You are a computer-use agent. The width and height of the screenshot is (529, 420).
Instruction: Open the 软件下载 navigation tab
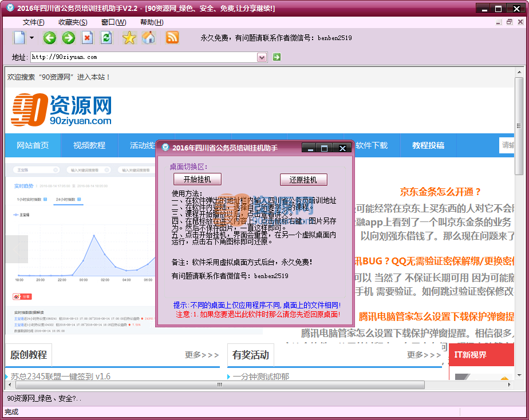(372, 145)
